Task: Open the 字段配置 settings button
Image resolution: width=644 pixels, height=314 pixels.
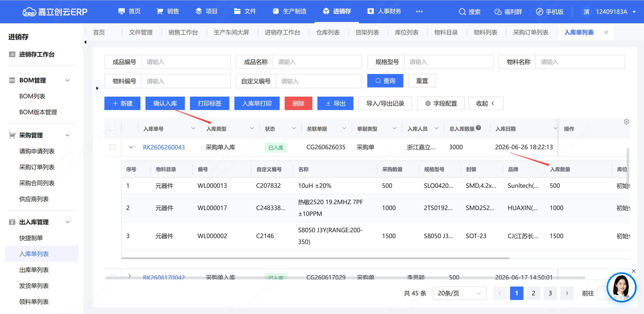Action: point(441,103)
